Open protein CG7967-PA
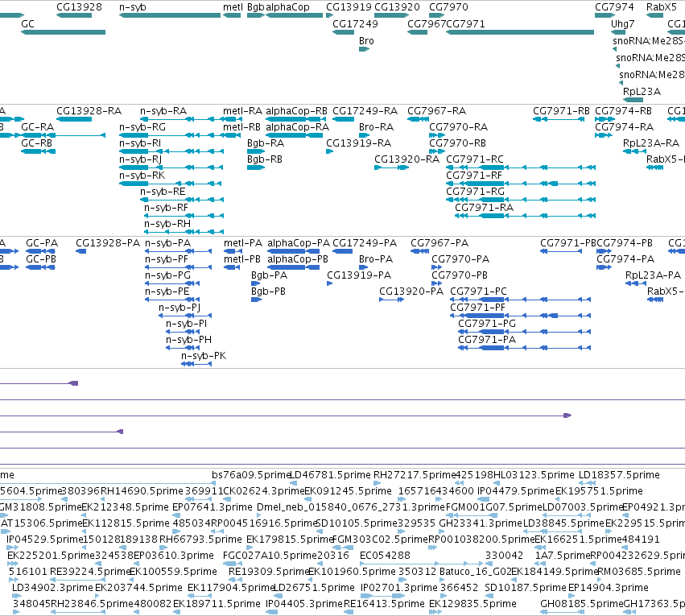 439,243
